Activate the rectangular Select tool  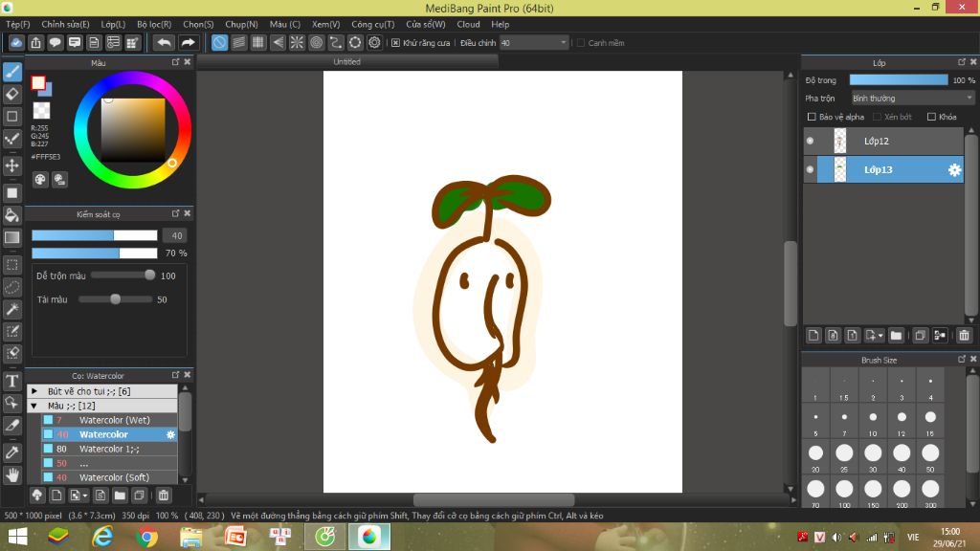pyautogui.click(x=12, y=265)
